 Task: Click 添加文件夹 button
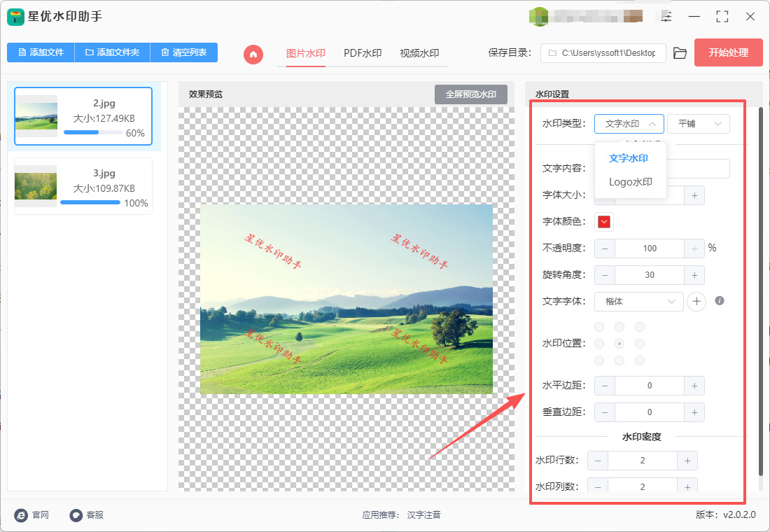click(x=112, y=52)
